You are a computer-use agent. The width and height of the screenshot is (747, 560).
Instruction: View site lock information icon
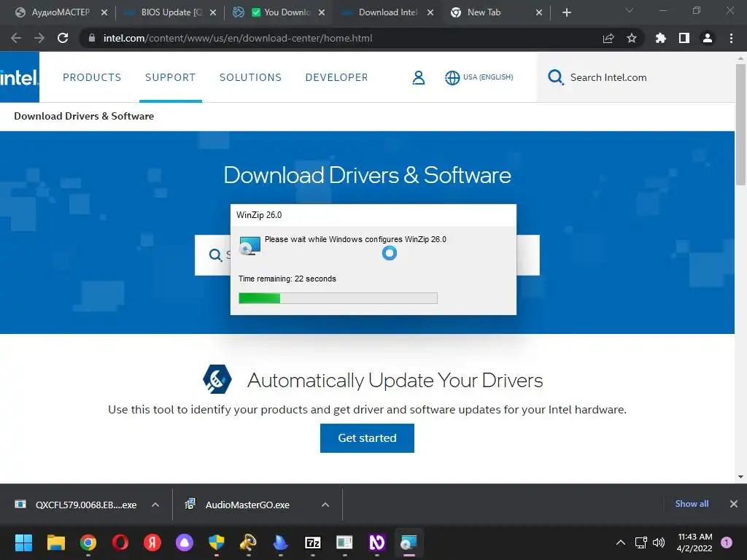click(x=92, y=38)
